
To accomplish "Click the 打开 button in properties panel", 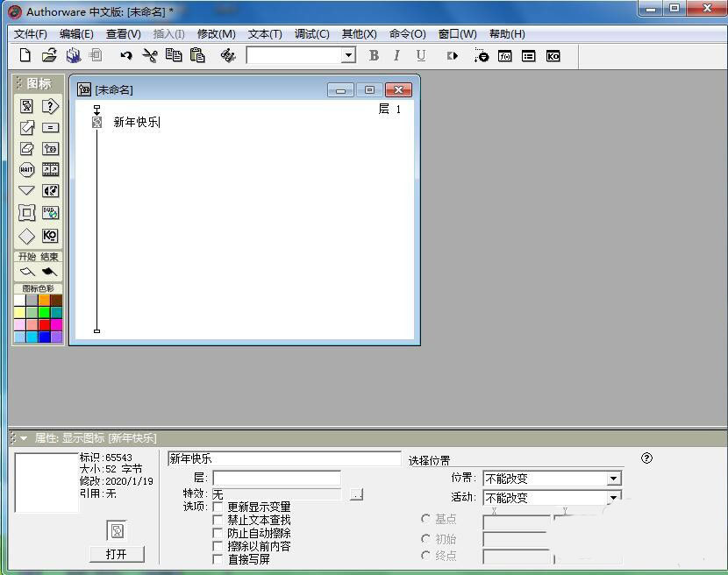I will pos(117,555).
